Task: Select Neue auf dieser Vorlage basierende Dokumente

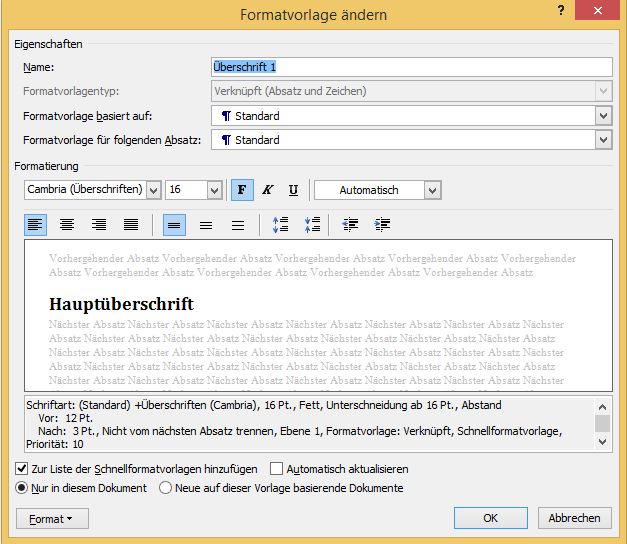Action: [165, 488]
